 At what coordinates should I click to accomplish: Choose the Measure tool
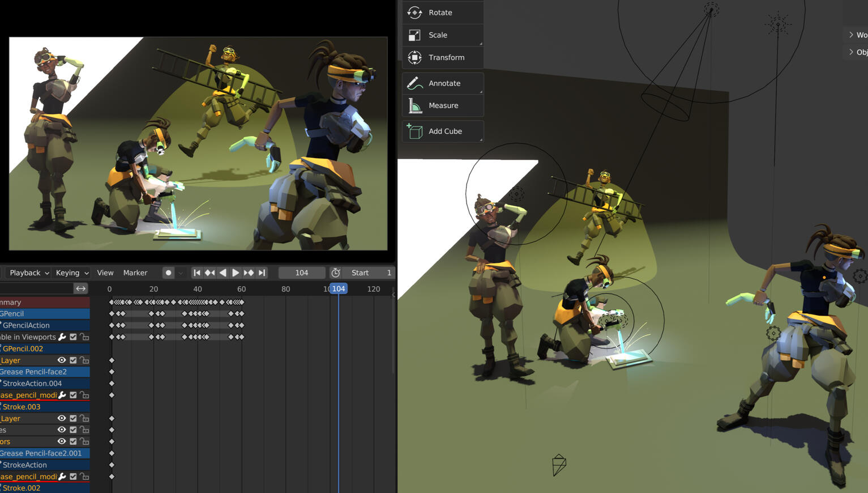point(442,106)
